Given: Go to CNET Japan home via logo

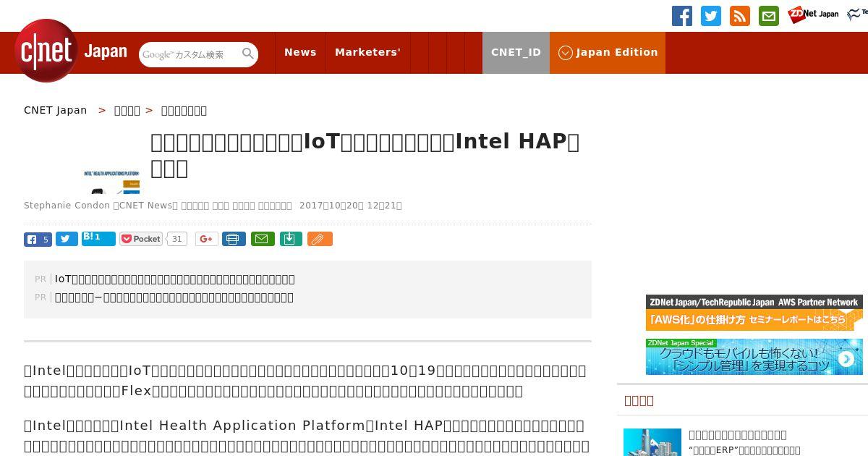Looking at the screenshot, I should coord(70,51).
